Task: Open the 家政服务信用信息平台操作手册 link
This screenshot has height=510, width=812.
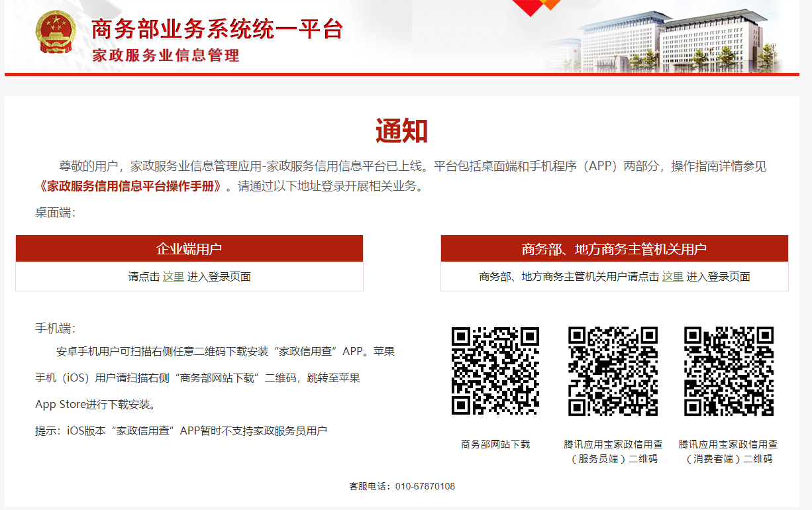Action: 130,186
